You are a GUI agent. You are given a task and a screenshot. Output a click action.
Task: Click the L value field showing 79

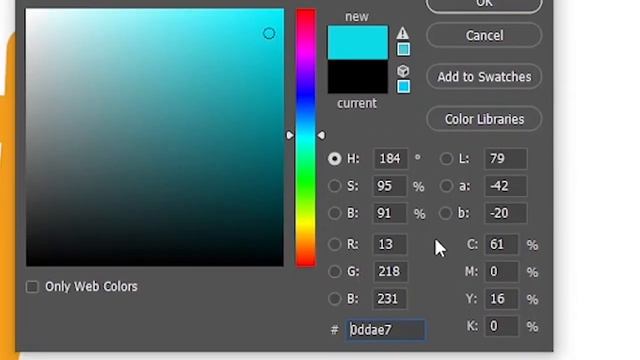(x=506, y=159)
